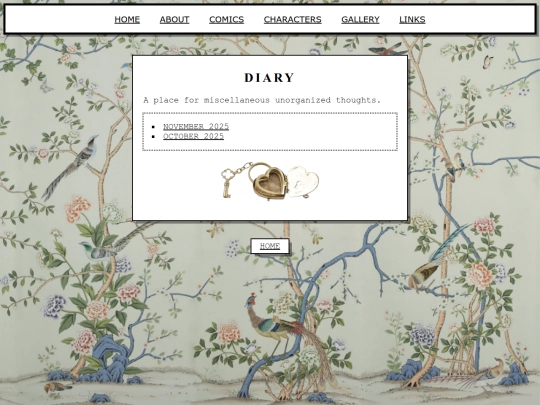Click the long-tailed grey bird at left
This screenshot has width=540, height=405.
71,167
